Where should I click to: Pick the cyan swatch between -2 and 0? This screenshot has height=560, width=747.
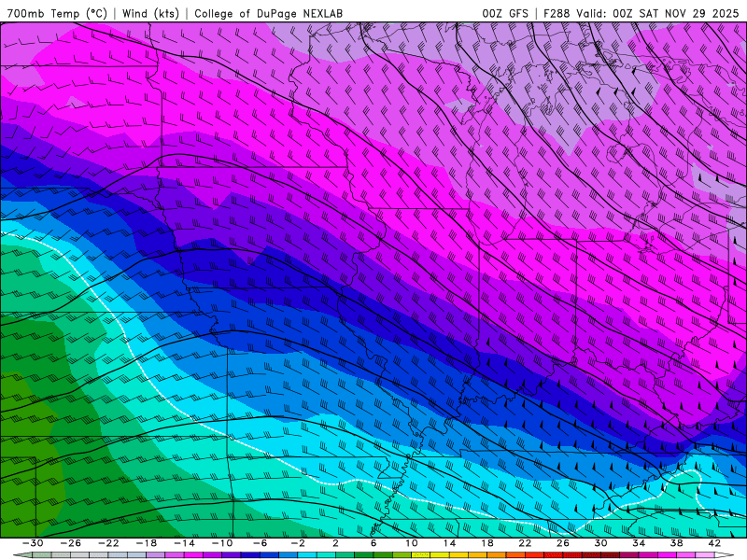[x=307, y=555]
